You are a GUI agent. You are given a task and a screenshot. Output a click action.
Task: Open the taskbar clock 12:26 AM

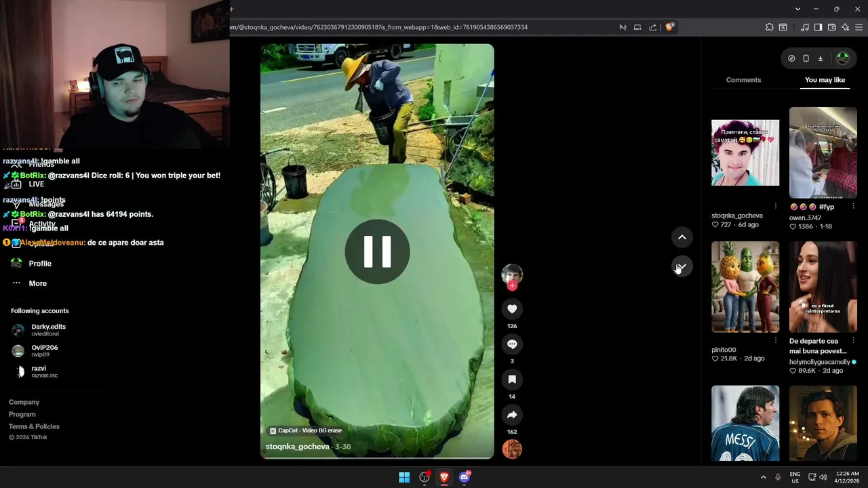click(x=848, y=477)
